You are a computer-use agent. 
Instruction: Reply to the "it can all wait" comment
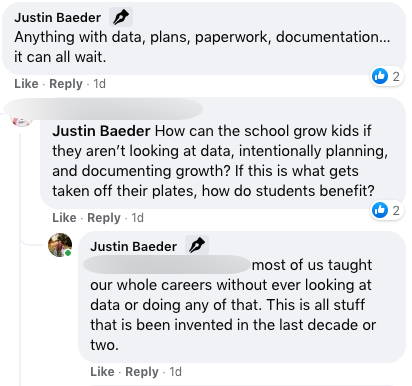(66, 84)
